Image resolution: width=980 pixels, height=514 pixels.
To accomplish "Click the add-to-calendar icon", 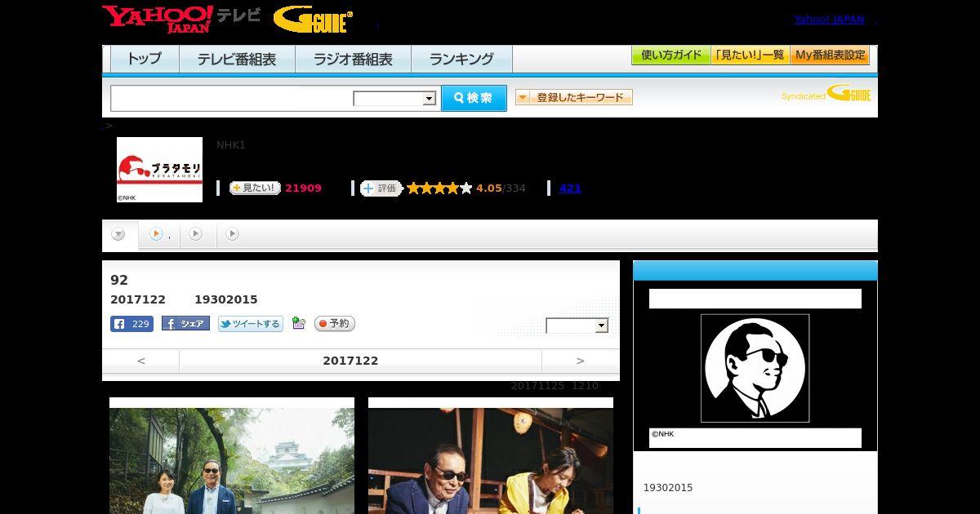I will click(x=299, y=323).
